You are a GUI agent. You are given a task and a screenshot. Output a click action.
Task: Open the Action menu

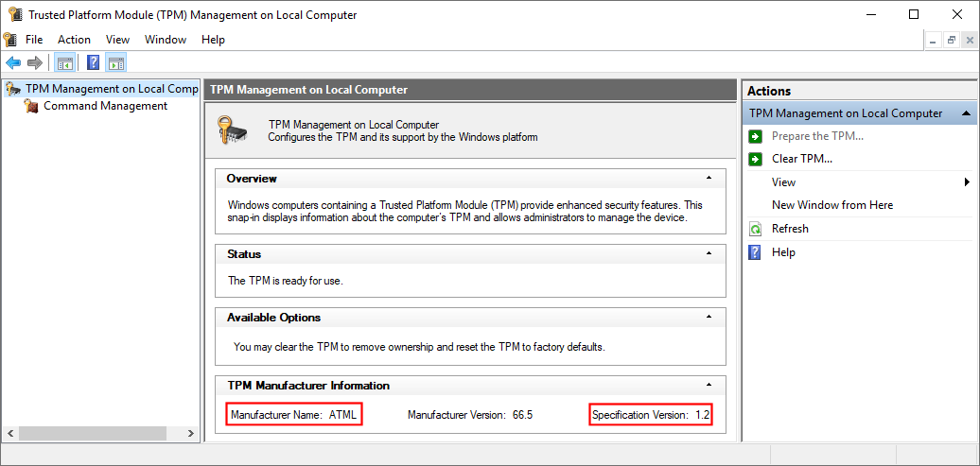pyautogui.click(x=74, y=40)
